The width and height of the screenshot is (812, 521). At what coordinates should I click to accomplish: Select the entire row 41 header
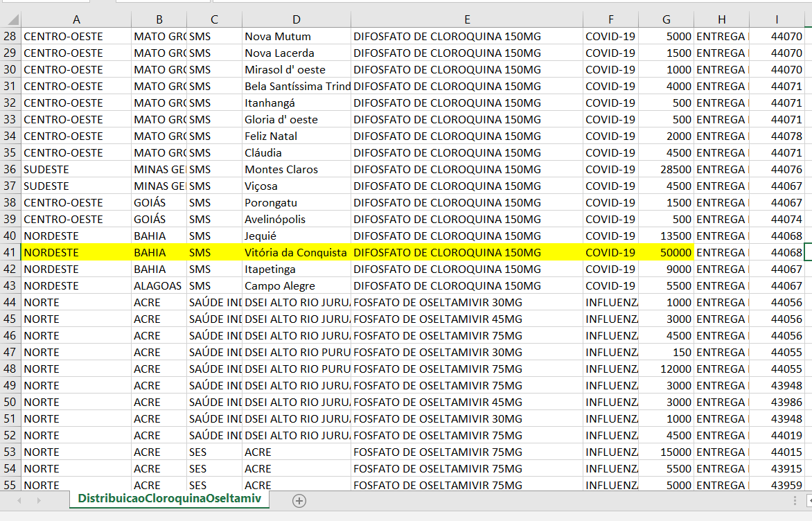pos(10,253)
